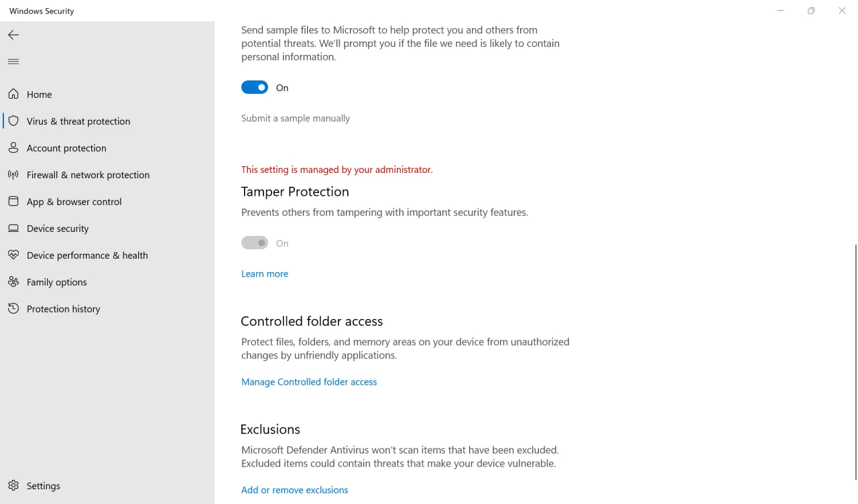Select Virus & threat protection shield icon
Image resolution: width=858 pixels, height=504 pixels.
(13, 121)
